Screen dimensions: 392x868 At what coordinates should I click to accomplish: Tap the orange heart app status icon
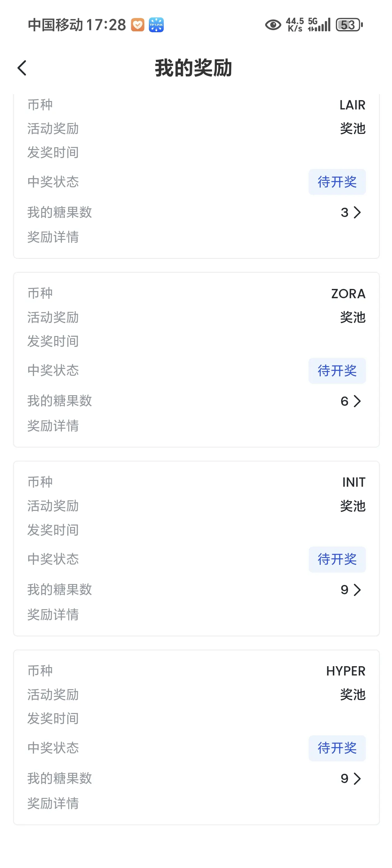point(137,25)
